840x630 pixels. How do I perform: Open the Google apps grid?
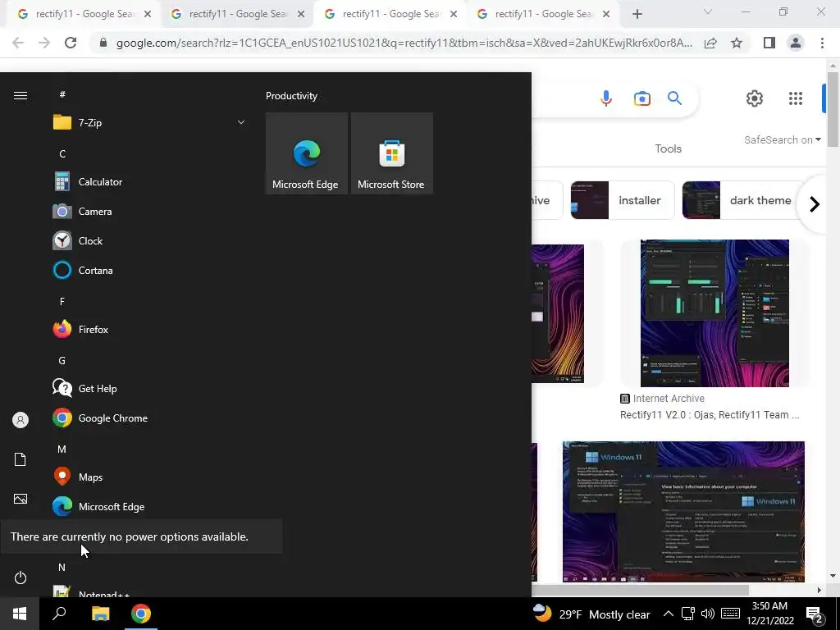tap(796, 98)
